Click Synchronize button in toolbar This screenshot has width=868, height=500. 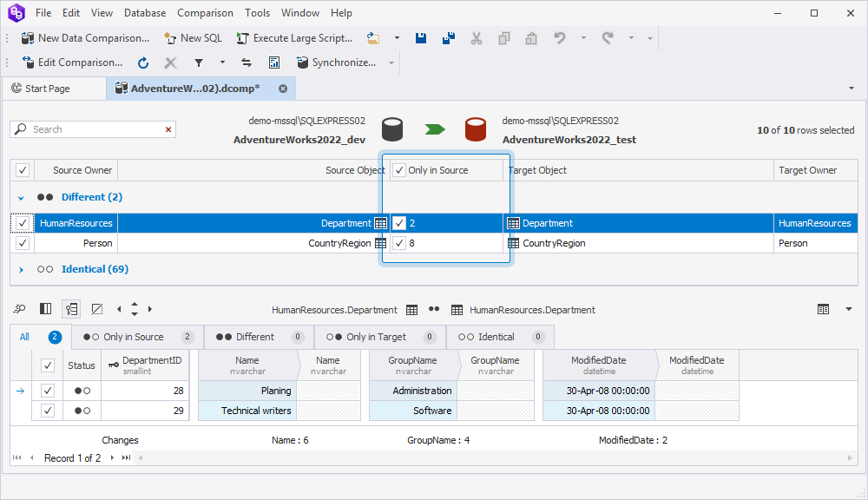tap(335, 62)
